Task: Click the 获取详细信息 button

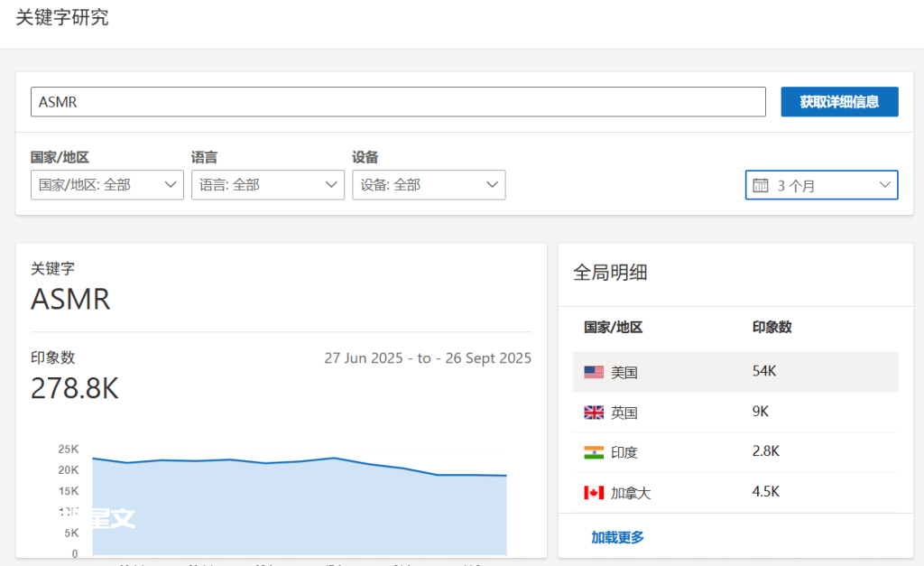Action: click(x=839, y=102)
